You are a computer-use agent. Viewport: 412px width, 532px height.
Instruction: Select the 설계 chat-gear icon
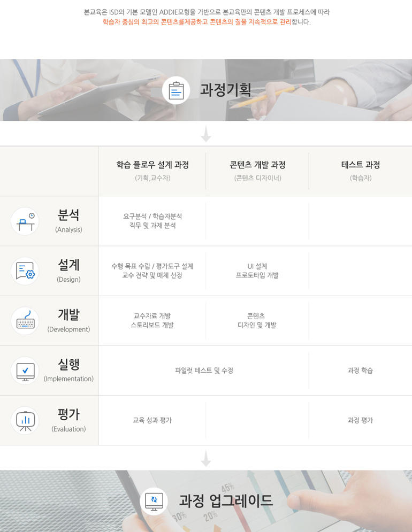coord(25,271)
